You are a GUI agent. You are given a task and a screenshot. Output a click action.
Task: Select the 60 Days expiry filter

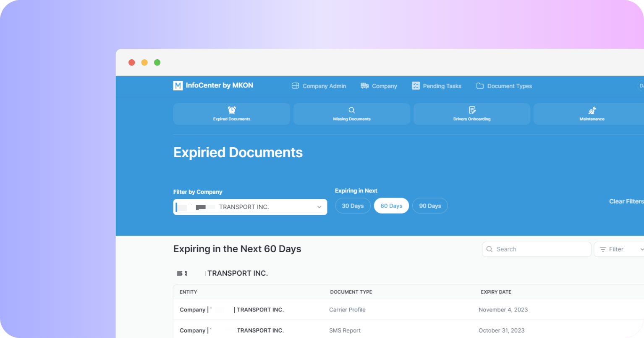[x=391, y=206]
